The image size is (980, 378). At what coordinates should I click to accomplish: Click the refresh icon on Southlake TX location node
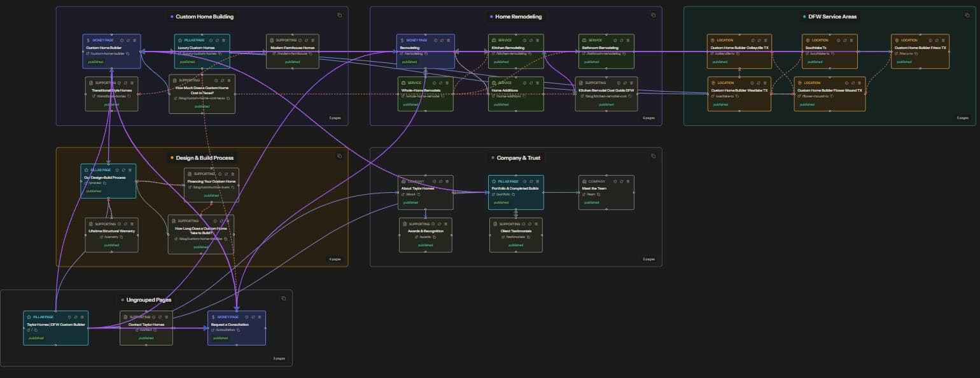845,40
